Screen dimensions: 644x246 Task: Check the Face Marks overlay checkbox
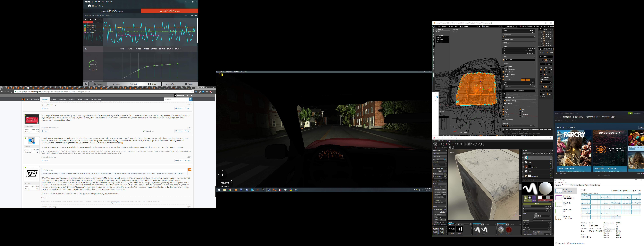click(x=520, y=117)
